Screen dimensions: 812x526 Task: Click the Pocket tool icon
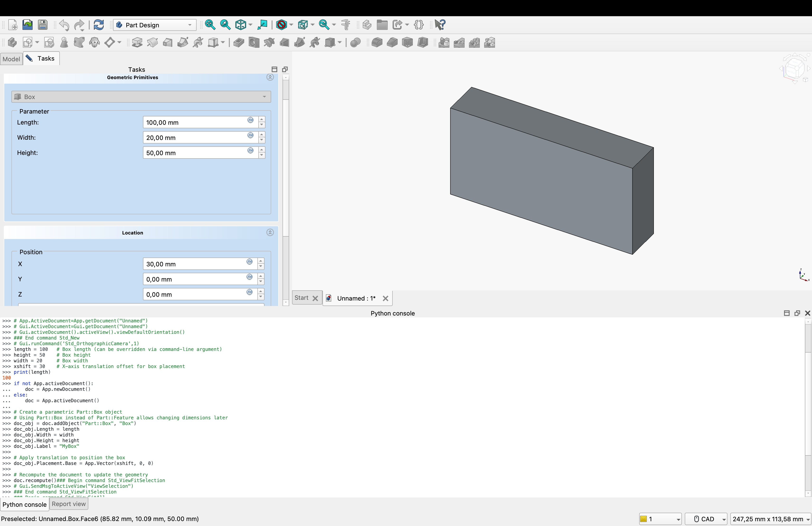[238, 43]
